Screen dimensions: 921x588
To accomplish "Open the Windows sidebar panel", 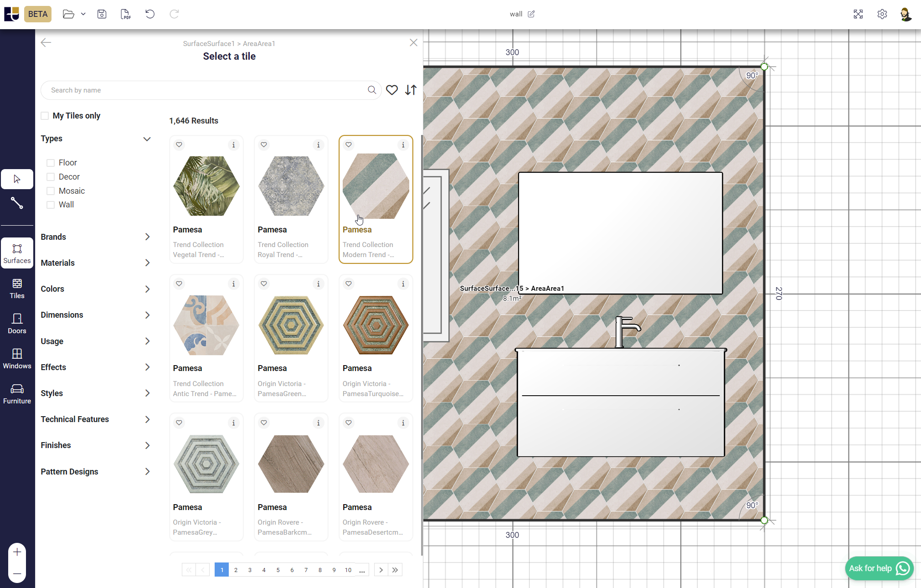I will (17, 359).
